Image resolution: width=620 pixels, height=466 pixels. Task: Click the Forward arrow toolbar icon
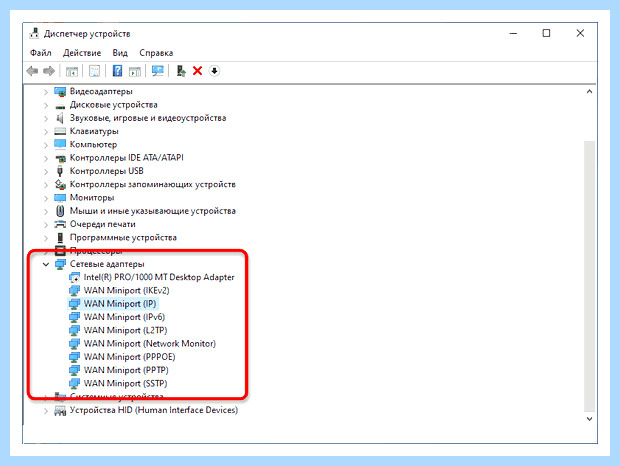49,71
